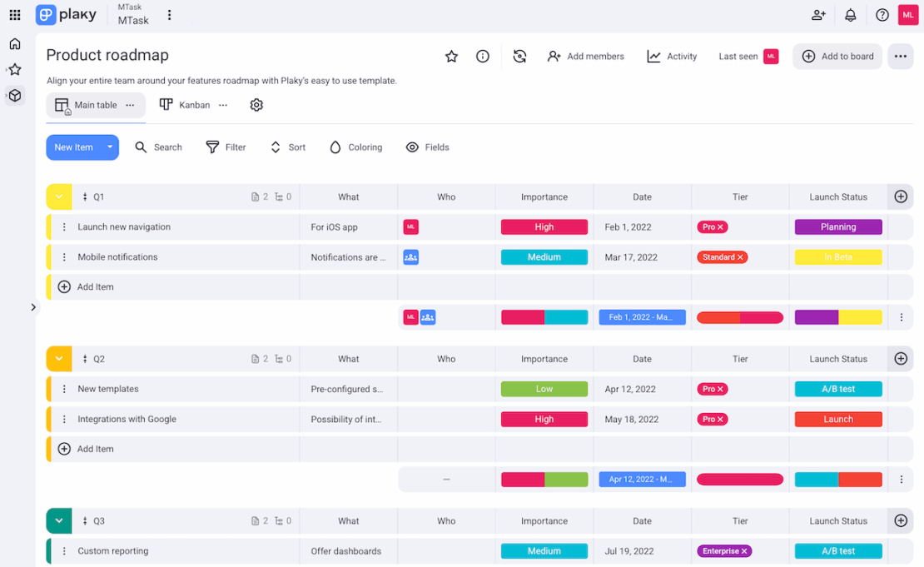924x567 pixels.
Task: Click Add members
Action: (x=586, y=57)
